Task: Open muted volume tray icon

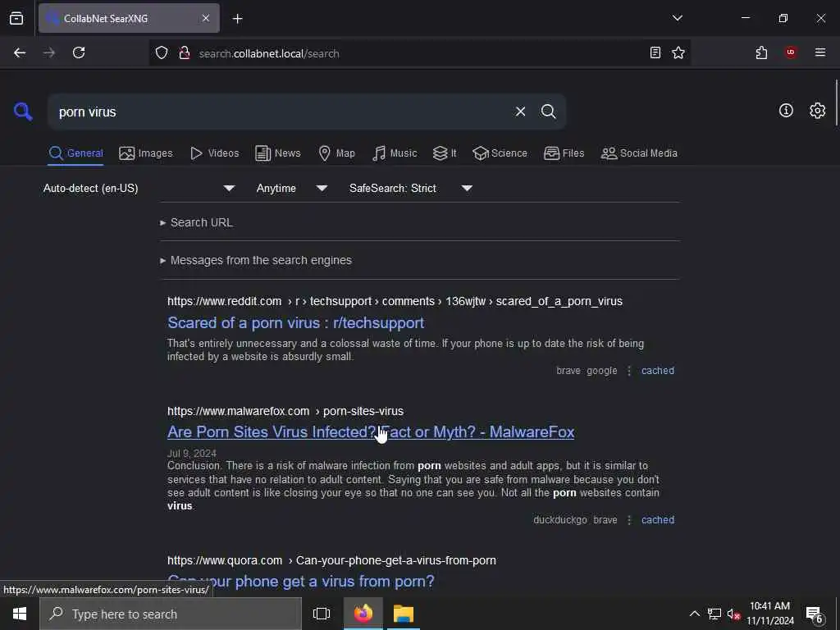Action: [733, 614]
